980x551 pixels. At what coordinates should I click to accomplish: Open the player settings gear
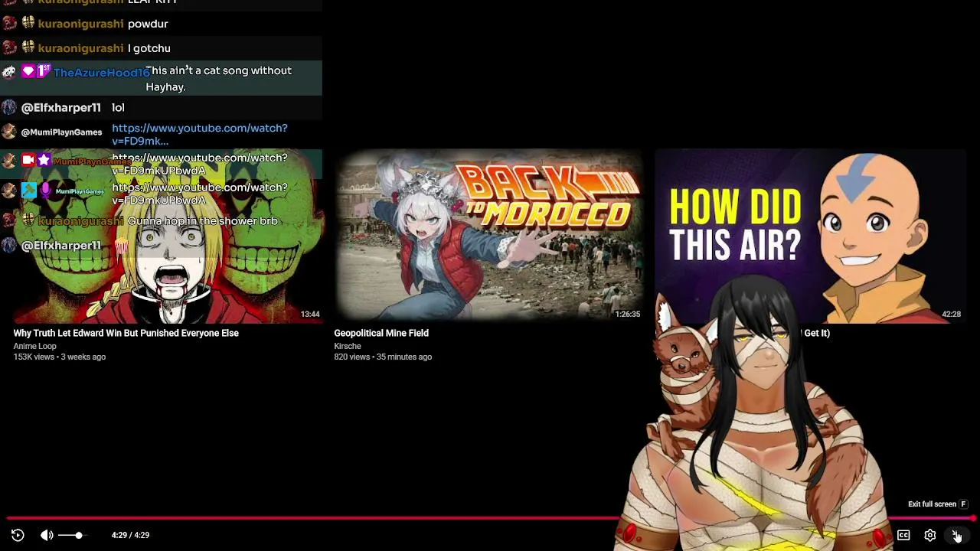tap(929, 535)
